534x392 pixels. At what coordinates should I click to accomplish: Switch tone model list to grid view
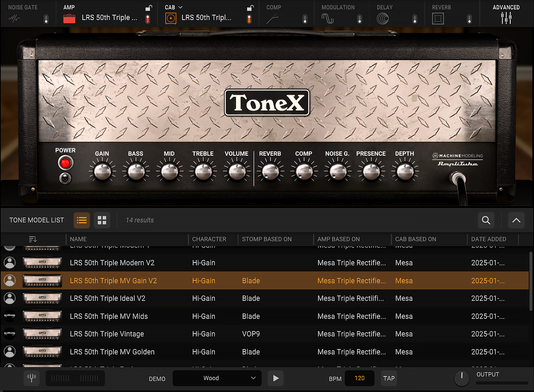coord(102,220)
